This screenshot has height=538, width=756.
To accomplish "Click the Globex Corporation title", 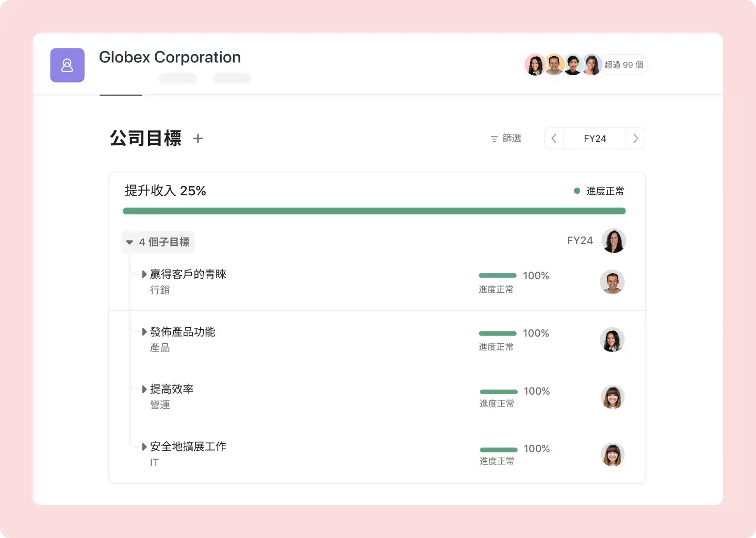I will tap(170, 57).
